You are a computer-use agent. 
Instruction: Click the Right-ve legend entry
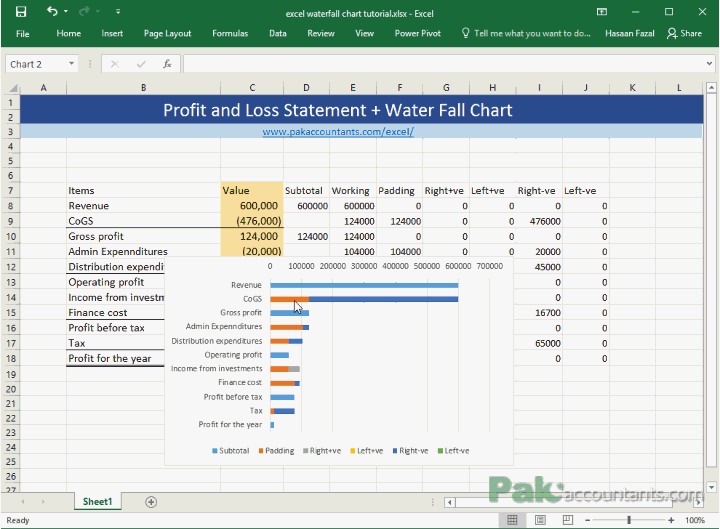[x=411, y=451]
